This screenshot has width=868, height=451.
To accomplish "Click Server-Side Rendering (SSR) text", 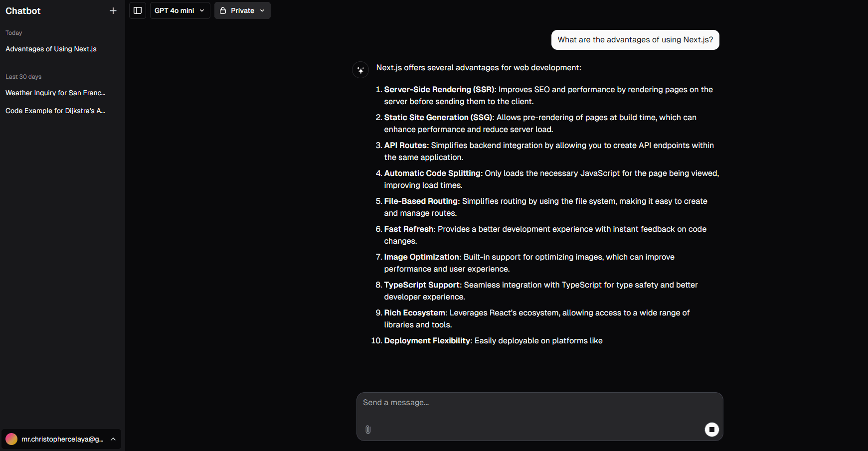I will point(440,90).
